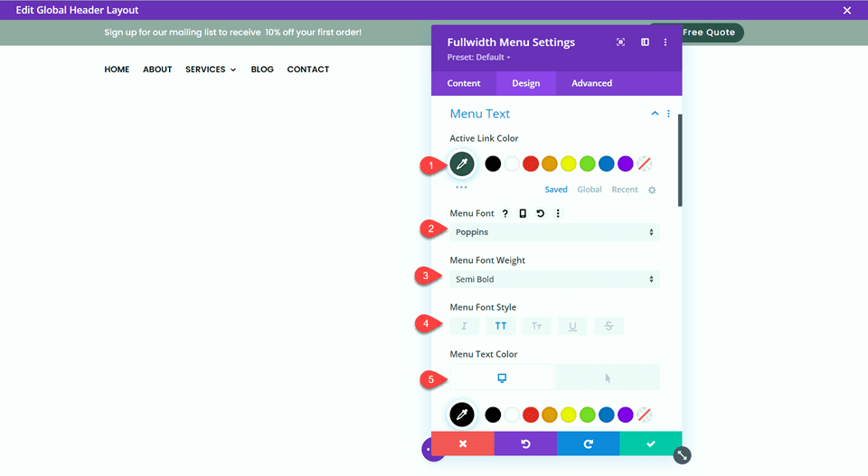Image resolution: width=868 pixels, height=476 pixels.
Task: Pick blue swatch for Active Link Color
Action: point(606,163)
